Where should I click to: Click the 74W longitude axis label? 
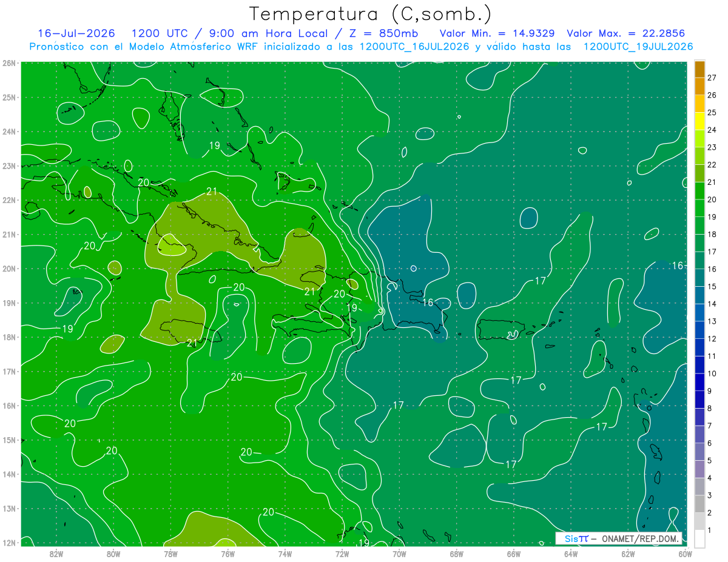[x=285, y=554]
